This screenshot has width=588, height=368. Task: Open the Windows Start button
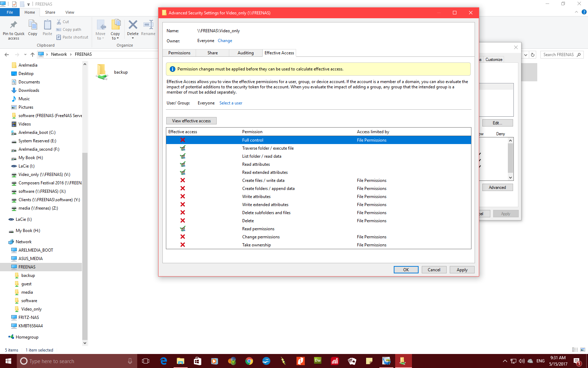[8, 361]
